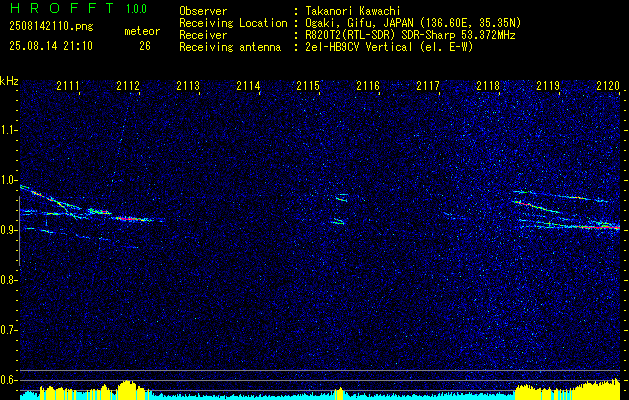Select the file name 2508142110.png
Screen dimensions: 629x400
tap(51, 26)
